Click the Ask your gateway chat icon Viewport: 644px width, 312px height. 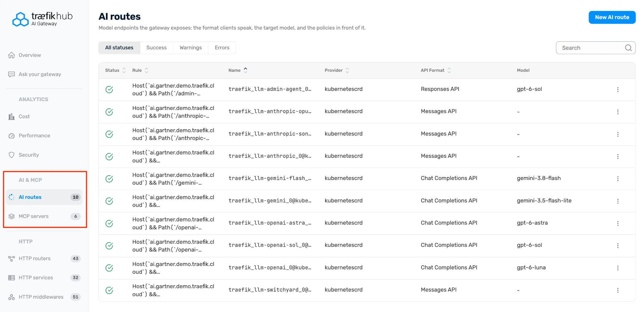click(x=12, y=74)
